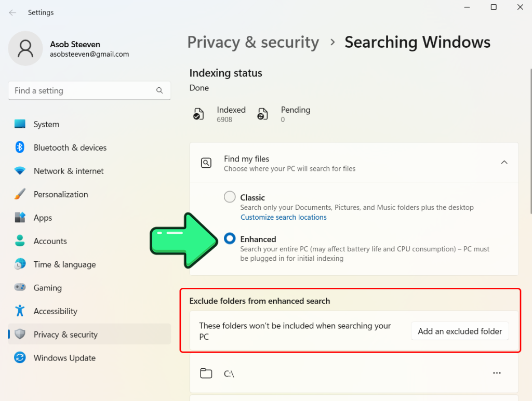The image size is (532, 401).
Task: Select Bluetooth & devices in sidebar
Action: [70, 148]
